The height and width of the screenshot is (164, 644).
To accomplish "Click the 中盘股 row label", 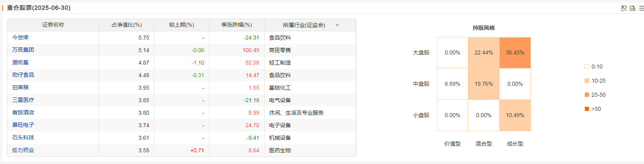I will click(421, 84).
